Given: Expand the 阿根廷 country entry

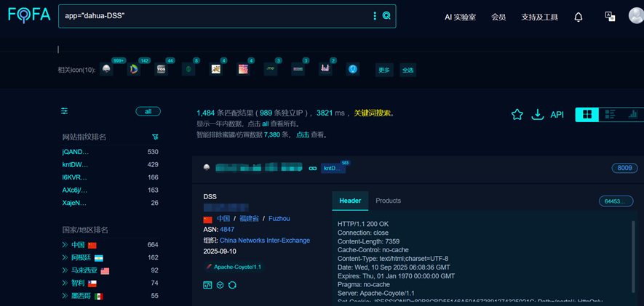Looking at the screenshot, I should point(65,257).
